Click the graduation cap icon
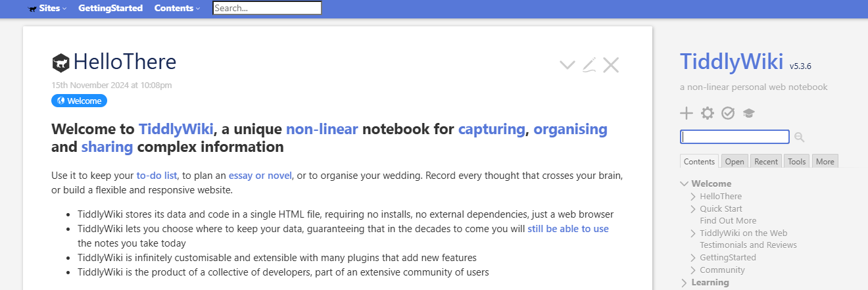 [748, 113]
